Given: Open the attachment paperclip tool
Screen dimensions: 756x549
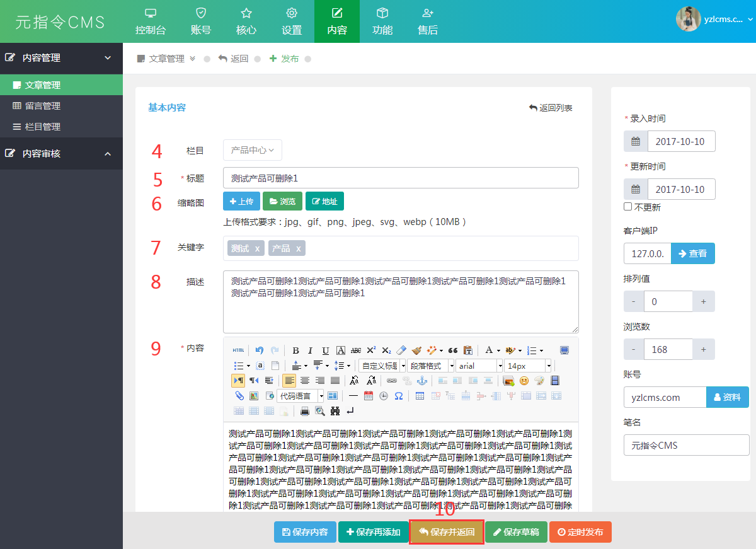Looking at the screenshot, I should [239, 396].
